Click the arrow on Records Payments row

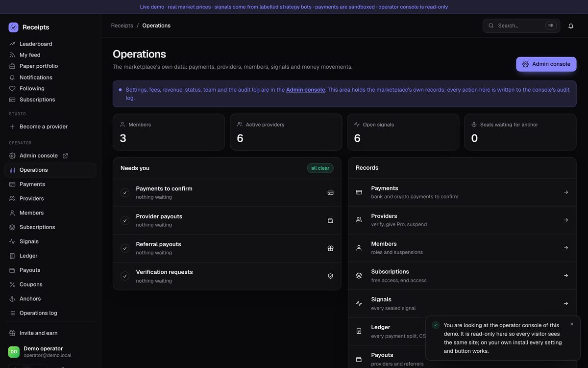[x=566, y=192]
